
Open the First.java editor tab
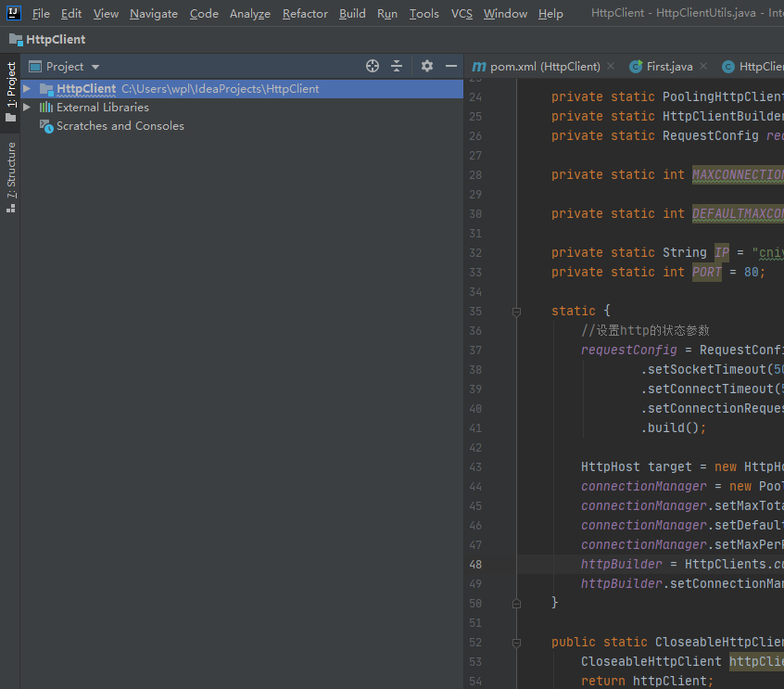[668, 67]
